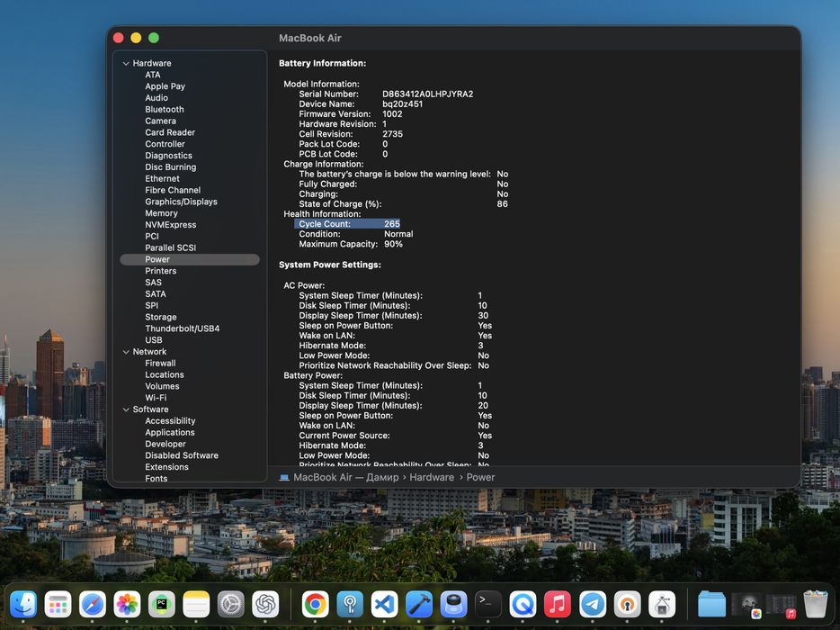Collapse the Network section chevron
The image size is (840, 630).
tap(126, 352)
